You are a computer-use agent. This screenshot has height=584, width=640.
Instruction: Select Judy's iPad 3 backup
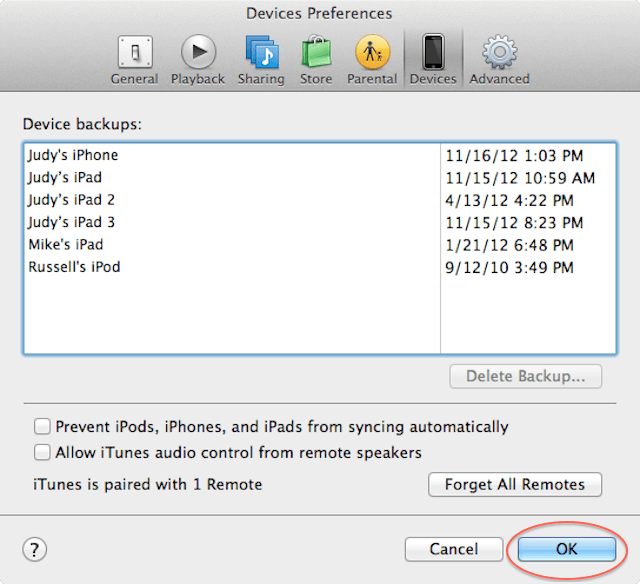(x=320, y=223)
